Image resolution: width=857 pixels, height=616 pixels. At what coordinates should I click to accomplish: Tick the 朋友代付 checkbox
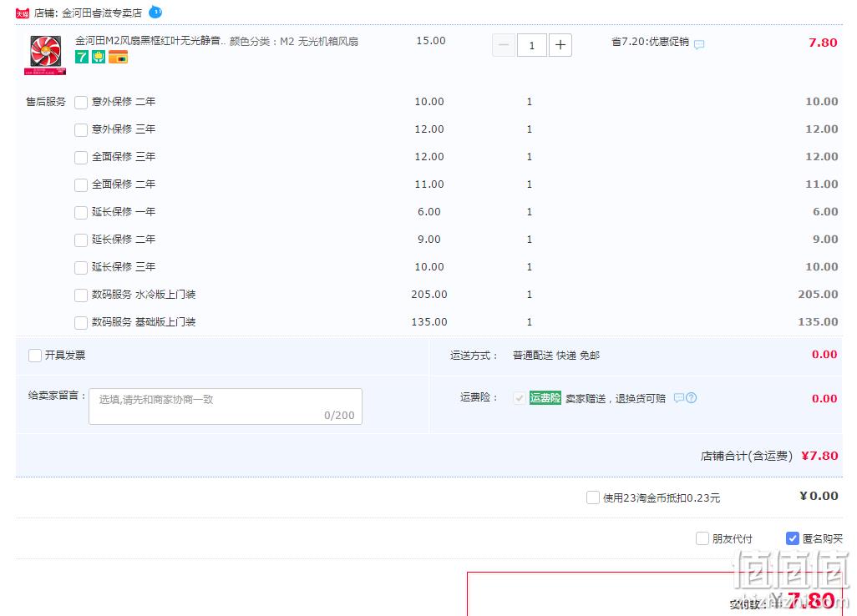coord(702,538)
